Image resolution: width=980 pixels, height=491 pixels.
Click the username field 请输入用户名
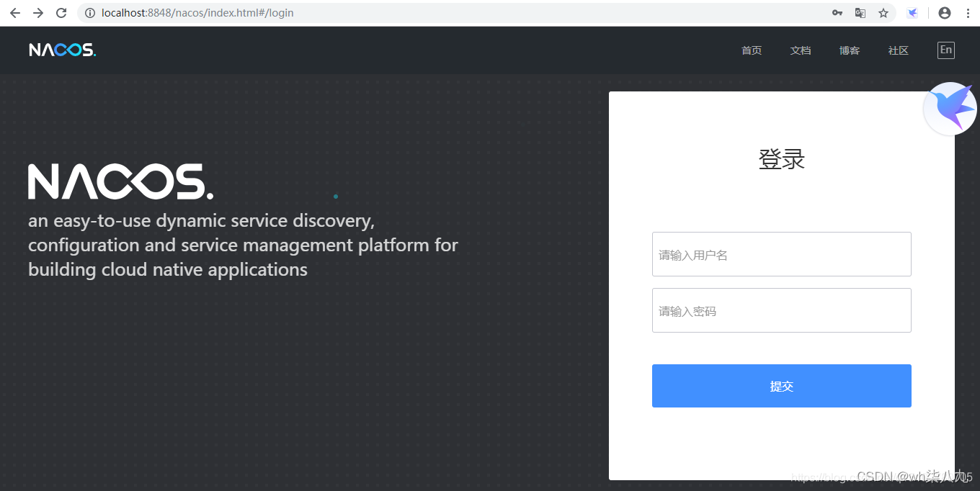782,254
